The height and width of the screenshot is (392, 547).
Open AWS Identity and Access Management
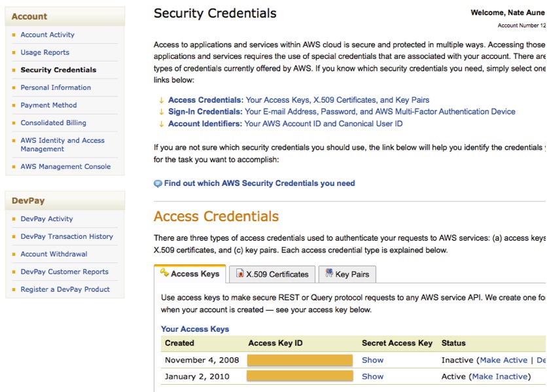tap(62, 145)
